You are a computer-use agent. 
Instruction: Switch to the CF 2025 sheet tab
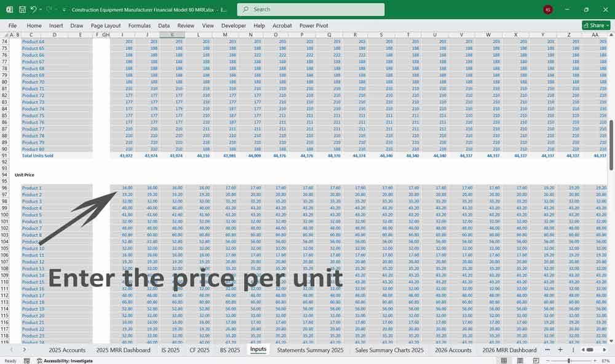point(201,349)
